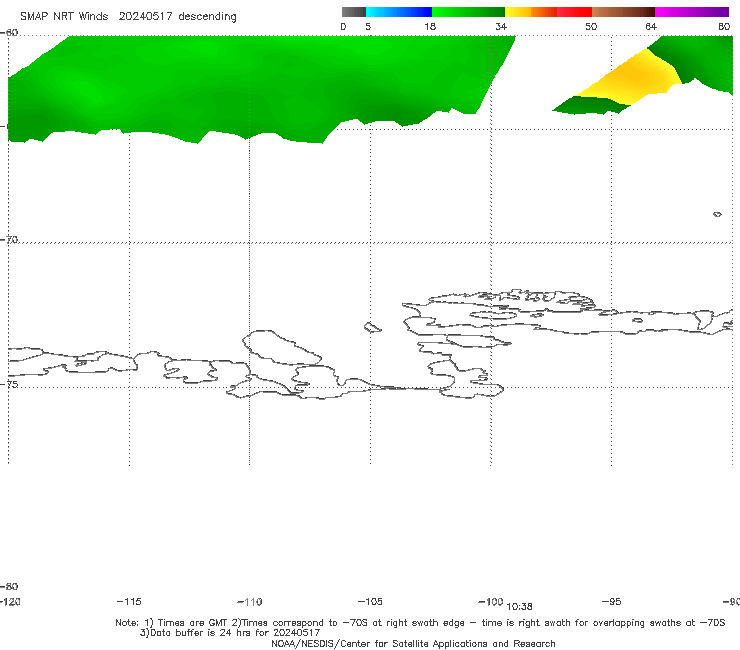Click the latitude label '-70'
The height and width of the screenshot is (650, 740).
point(9,239)
